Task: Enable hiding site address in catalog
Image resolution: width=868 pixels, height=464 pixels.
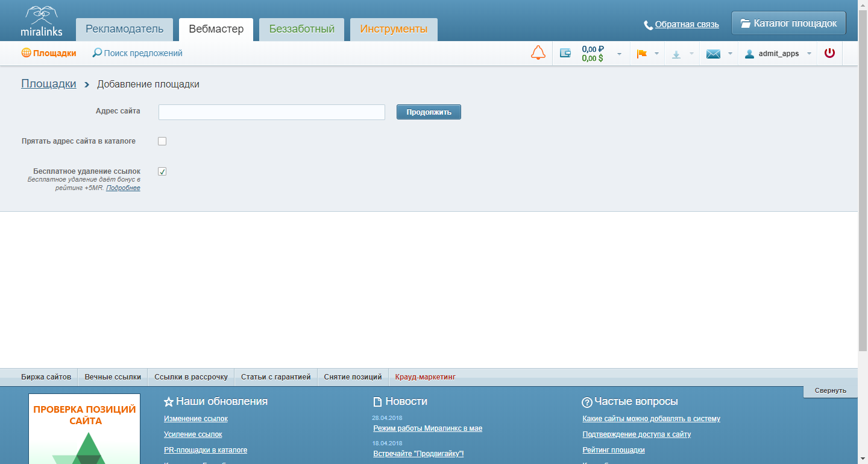Action: (162, 141)
